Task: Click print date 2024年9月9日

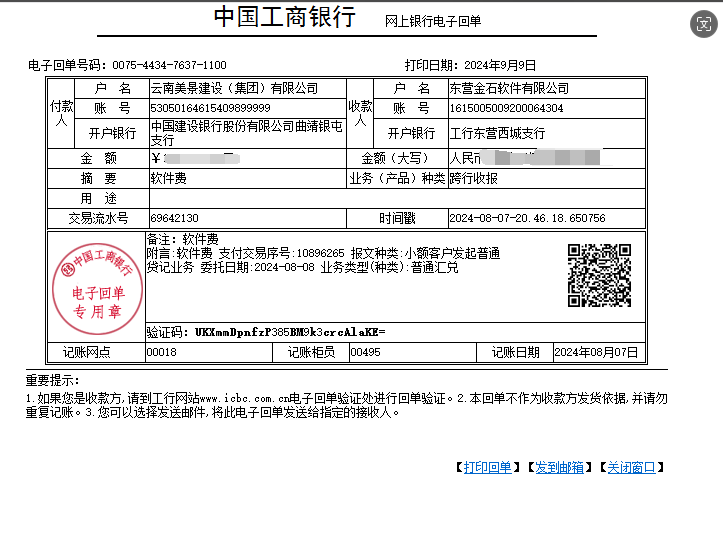Action: click(500, 65)
